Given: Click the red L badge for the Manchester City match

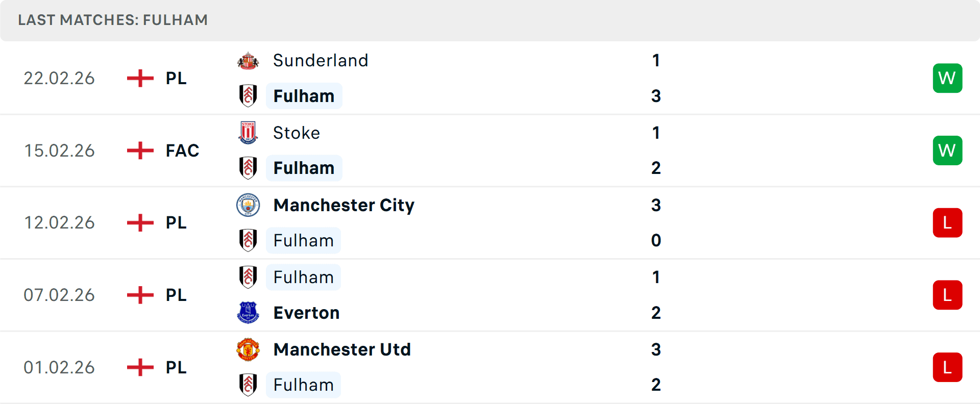Looking at the screenshot, I should pyautogui.click(x=947, y=223).
